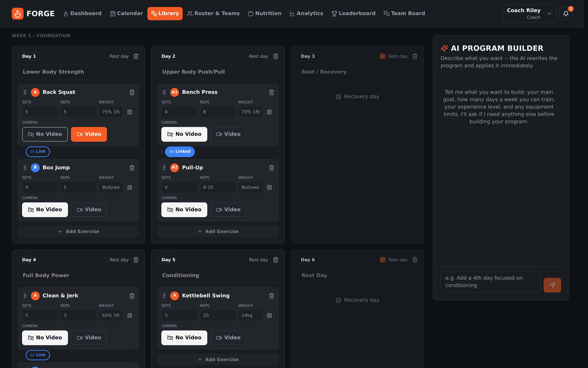Delete Day 1 using its trash icon

[136, 56]
